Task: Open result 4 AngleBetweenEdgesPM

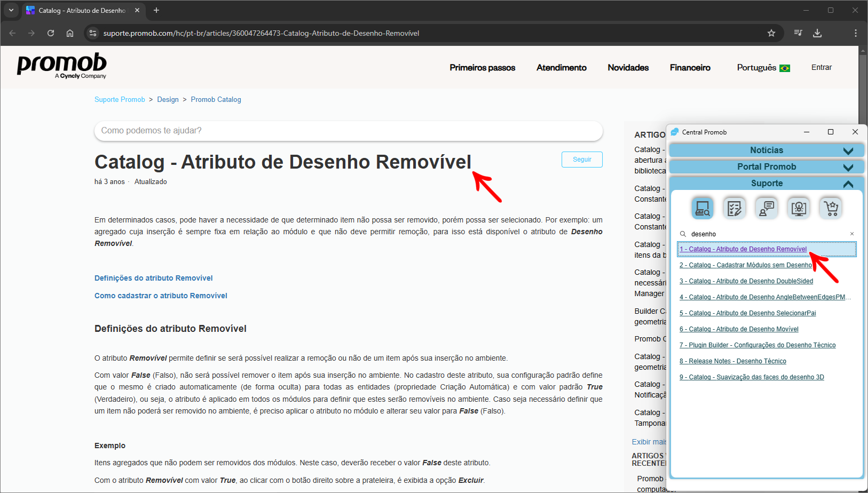Action: pos(765,297)
